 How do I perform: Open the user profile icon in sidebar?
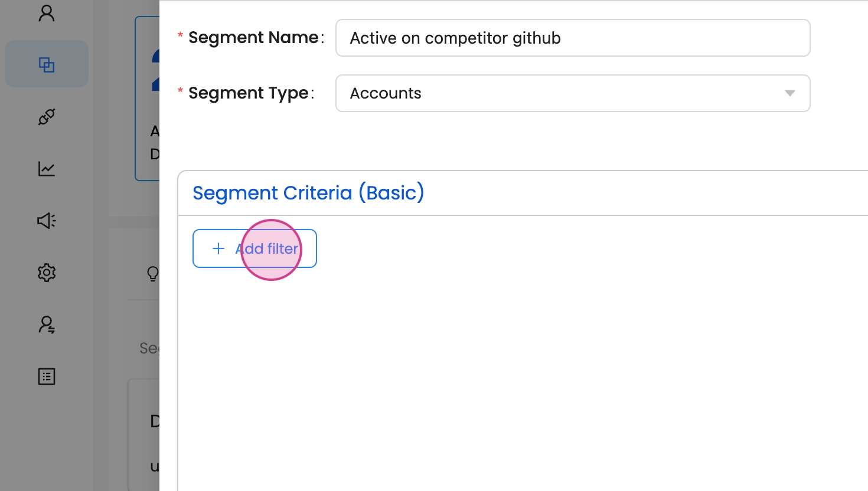tap(47, 13)
